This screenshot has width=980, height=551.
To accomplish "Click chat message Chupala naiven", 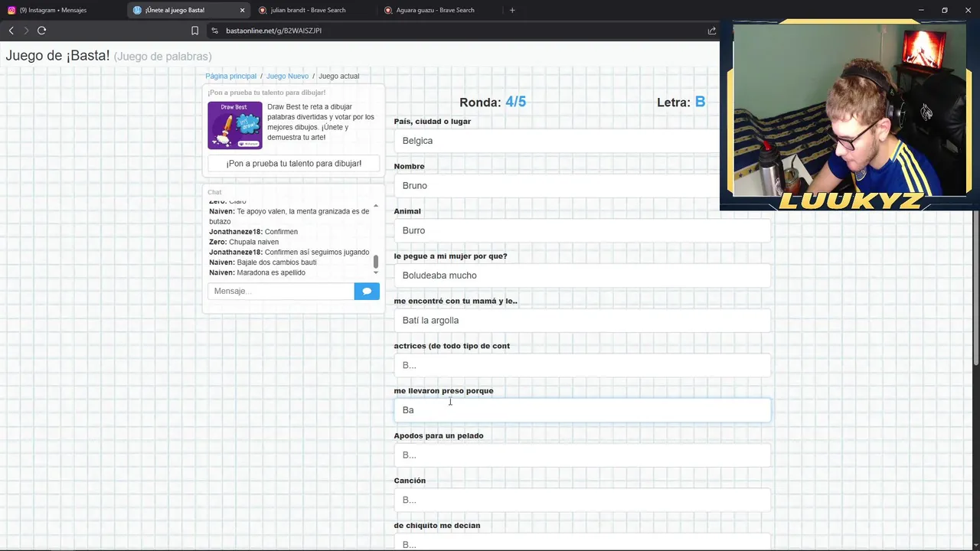I will click(243, 242).
